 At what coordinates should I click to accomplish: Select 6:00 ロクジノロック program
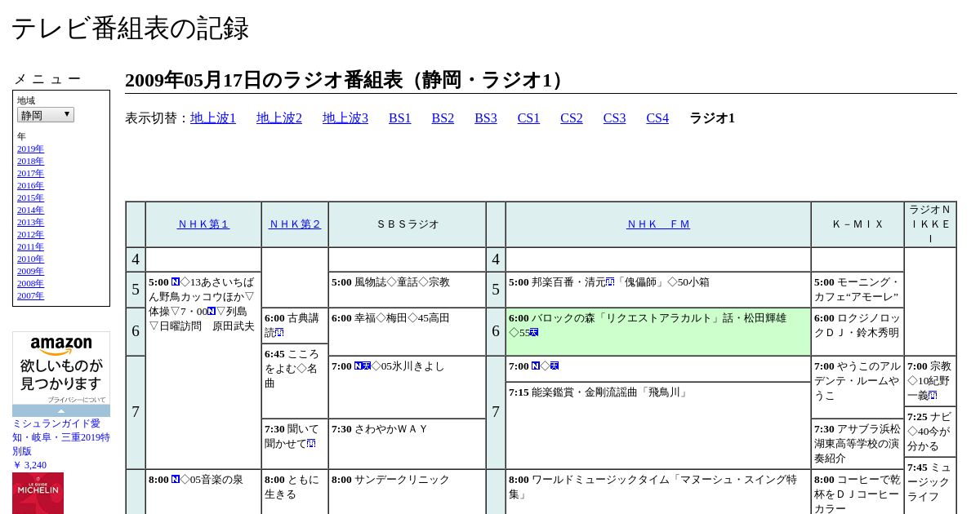click(857, 332)
